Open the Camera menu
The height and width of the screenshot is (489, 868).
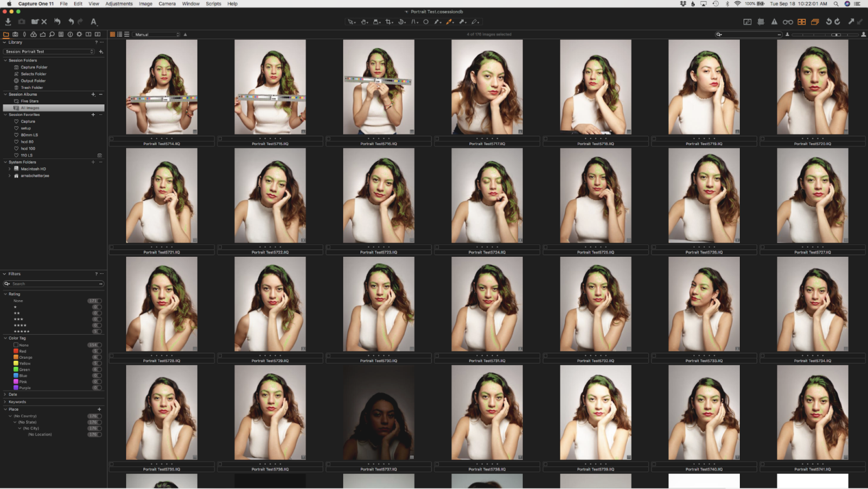coord(167,4)
